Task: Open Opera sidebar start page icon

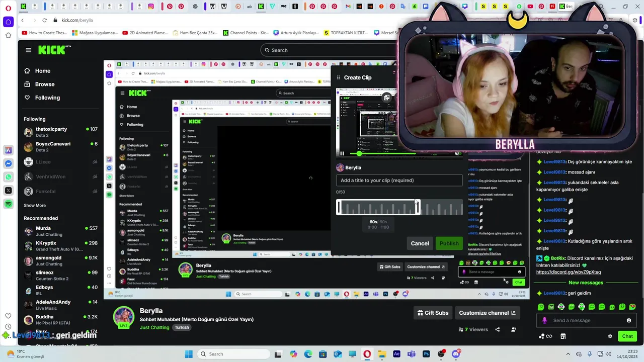Action: tap(8, 22)
